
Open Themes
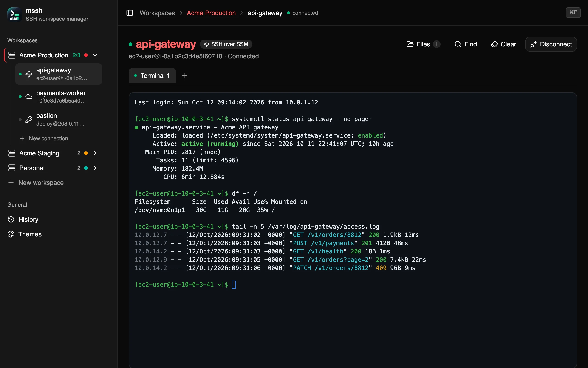pos(25,234)
